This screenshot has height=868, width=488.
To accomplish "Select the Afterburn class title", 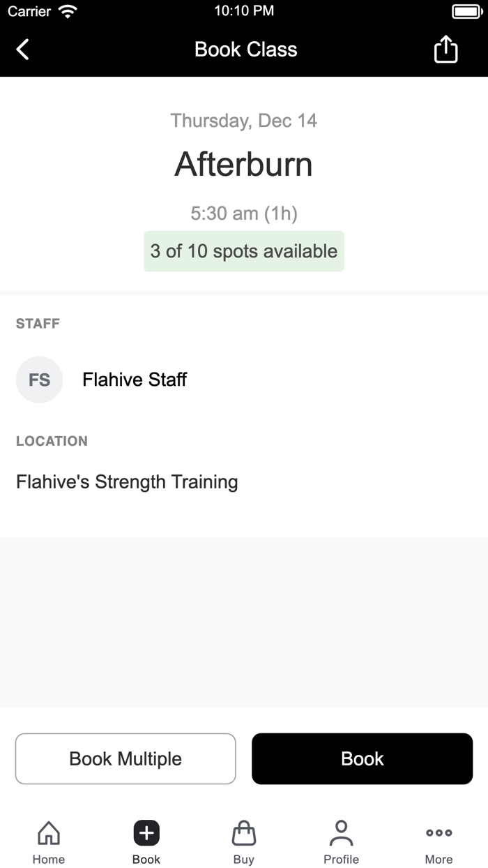I will tap(243, 165).
